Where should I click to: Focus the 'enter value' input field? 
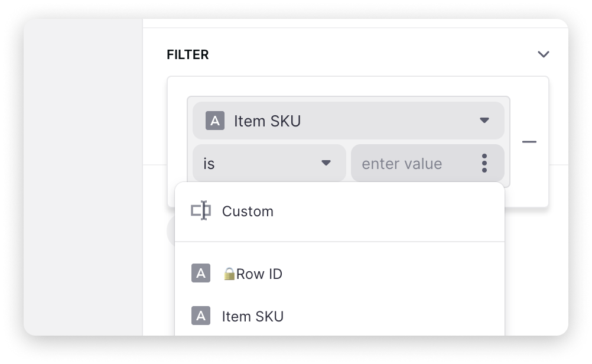tap(408, 164)
